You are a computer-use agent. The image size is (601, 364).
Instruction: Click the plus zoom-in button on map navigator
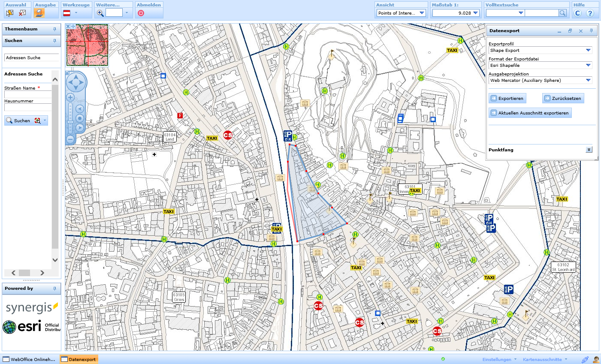(x=70, y=97)
